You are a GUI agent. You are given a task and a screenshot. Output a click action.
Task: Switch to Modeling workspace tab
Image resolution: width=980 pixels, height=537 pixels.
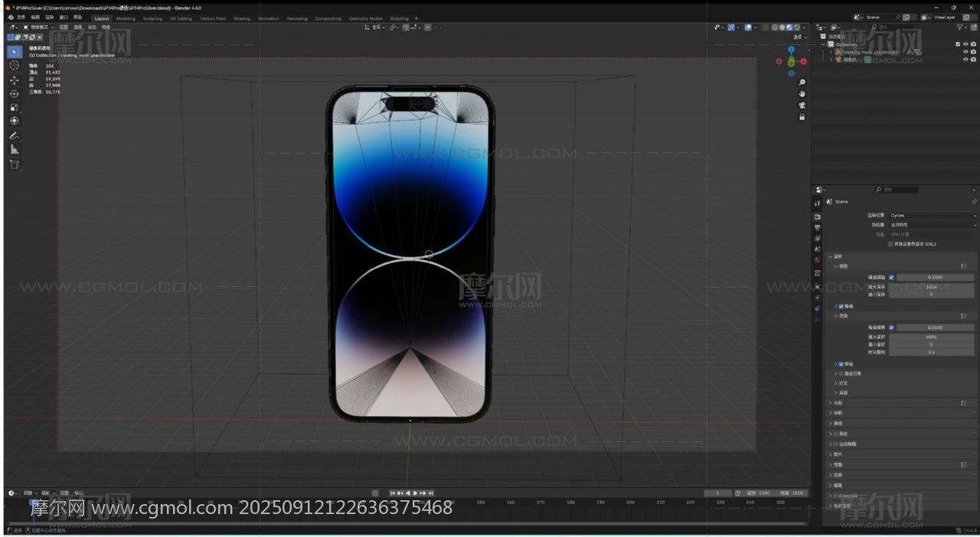[x=126, y=18]
